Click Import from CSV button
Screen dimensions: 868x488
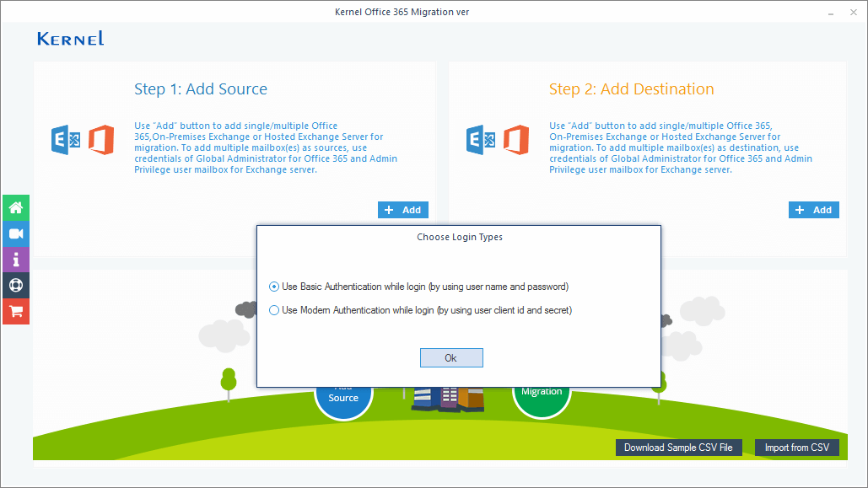[x=797, y=448]
